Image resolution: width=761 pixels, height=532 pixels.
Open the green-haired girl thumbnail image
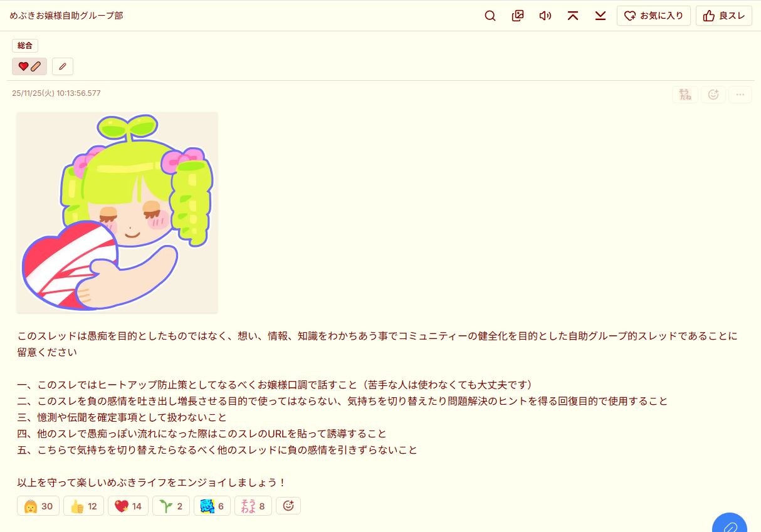pos(117,212)
